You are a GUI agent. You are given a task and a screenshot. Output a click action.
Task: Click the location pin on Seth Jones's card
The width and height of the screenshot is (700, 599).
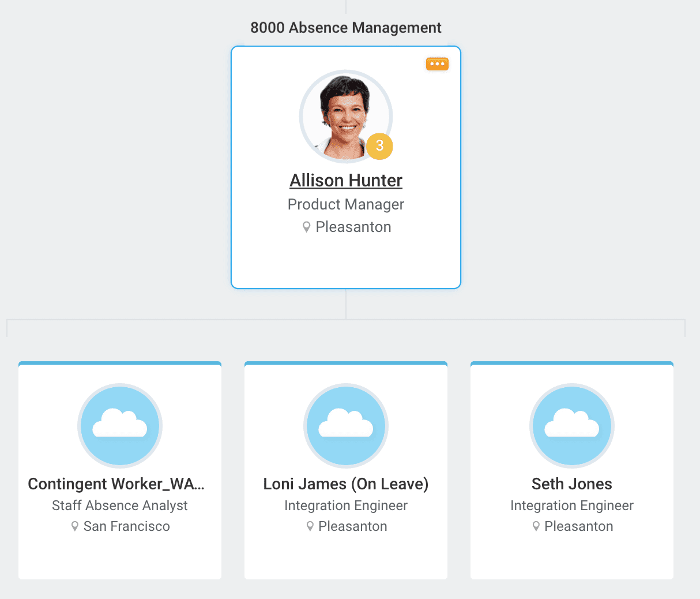point(536,526)
